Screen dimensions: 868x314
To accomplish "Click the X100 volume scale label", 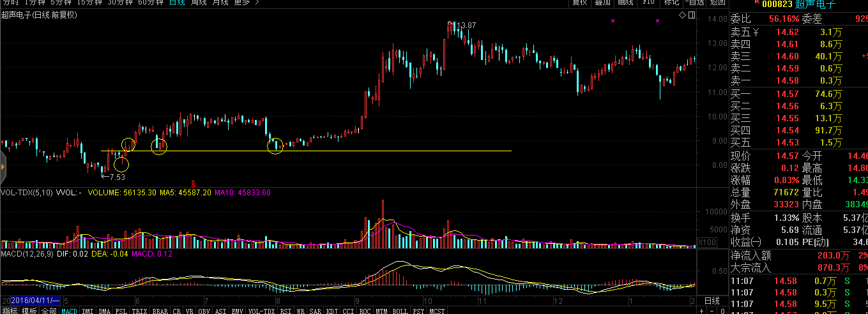I will pos(706,243).
